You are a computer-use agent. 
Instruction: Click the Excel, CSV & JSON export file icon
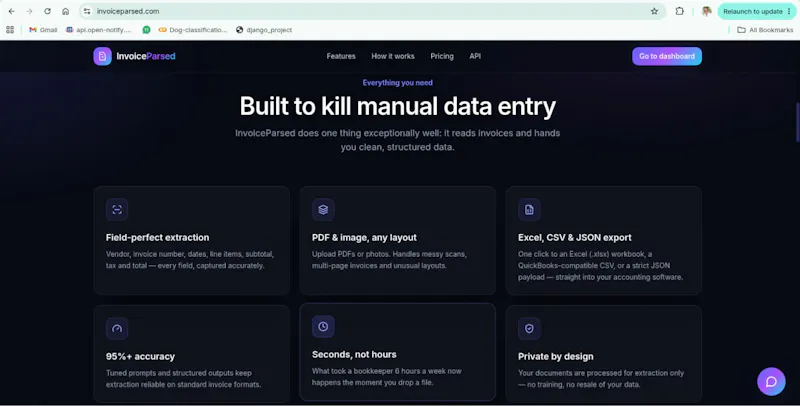click(529, 210)
